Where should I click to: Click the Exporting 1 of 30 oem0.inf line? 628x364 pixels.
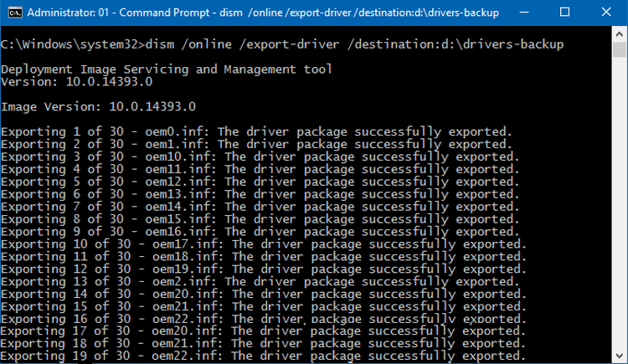coord(256,131)
